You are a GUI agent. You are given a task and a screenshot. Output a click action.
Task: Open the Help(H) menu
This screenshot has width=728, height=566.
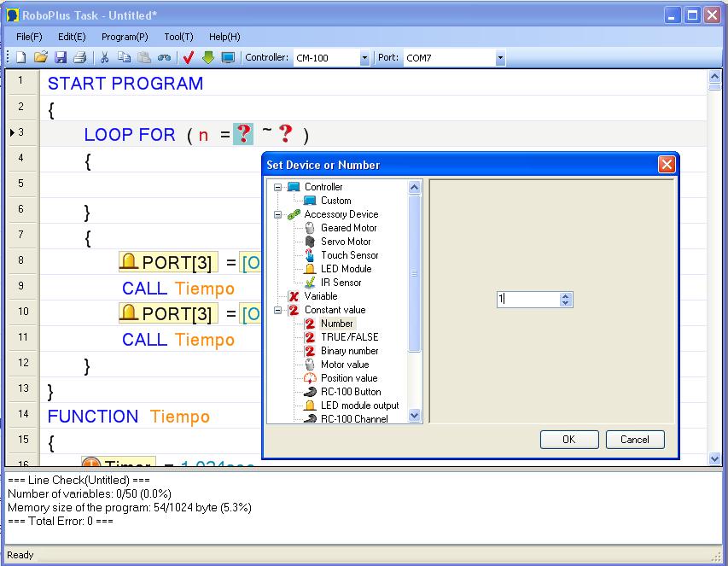click(224, 37)
